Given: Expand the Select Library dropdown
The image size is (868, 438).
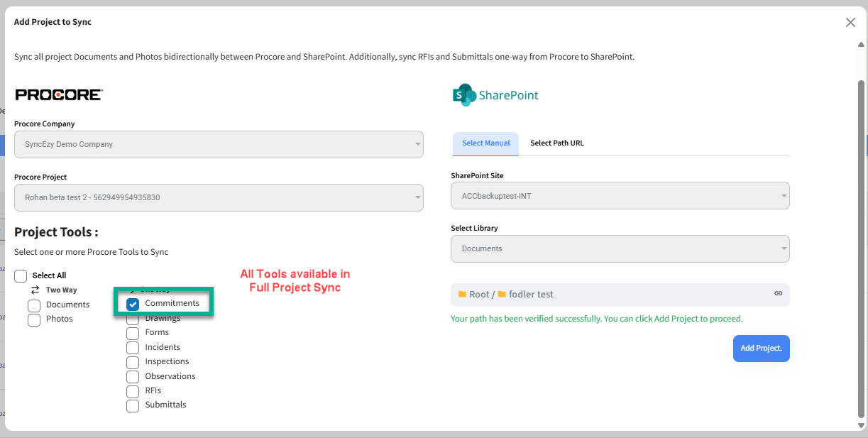Looking at the screenshot, I should pyautogui.click(x=620, y=248).
